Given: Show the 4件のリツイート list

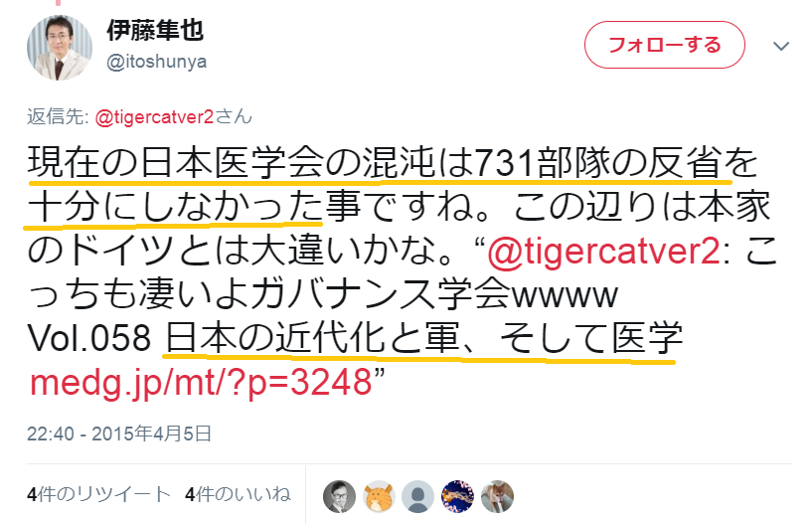Looking at the screenshot, I should click(98, 494).
